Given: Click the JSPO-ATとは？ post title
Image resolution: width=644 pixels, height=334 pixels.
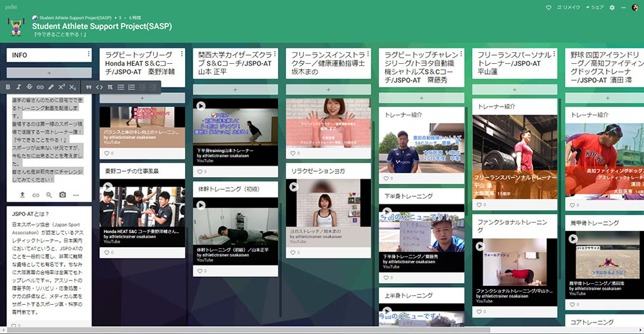Looking at the screenshot, I should tap(31, 213).
